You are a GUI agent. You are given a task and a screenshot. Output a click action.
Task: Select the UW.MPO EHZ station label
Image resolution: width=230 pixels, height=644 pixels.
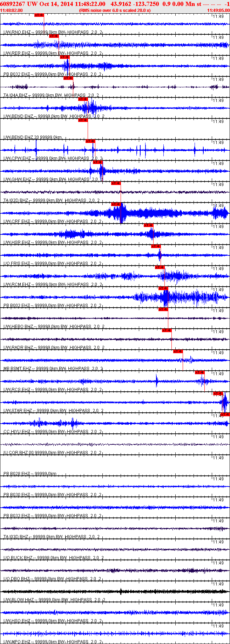[x=17, y=642]
